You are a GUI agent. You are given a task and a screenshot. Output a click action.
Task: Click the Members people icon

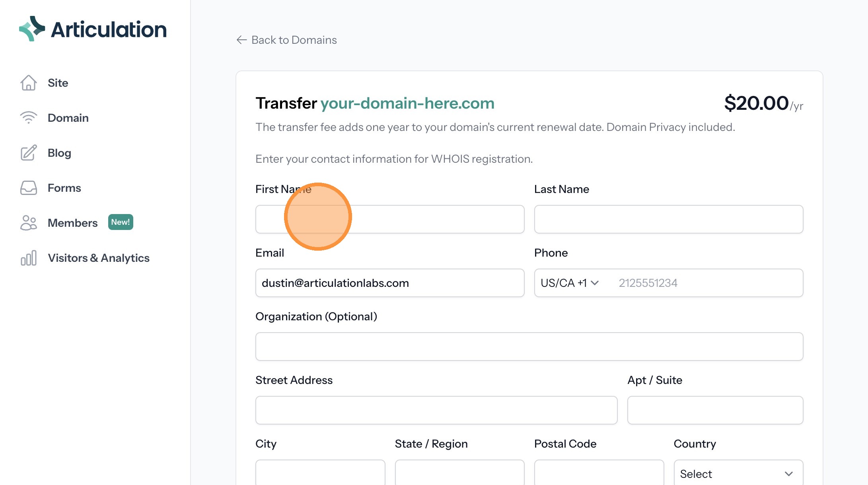[x=29, y=223]
